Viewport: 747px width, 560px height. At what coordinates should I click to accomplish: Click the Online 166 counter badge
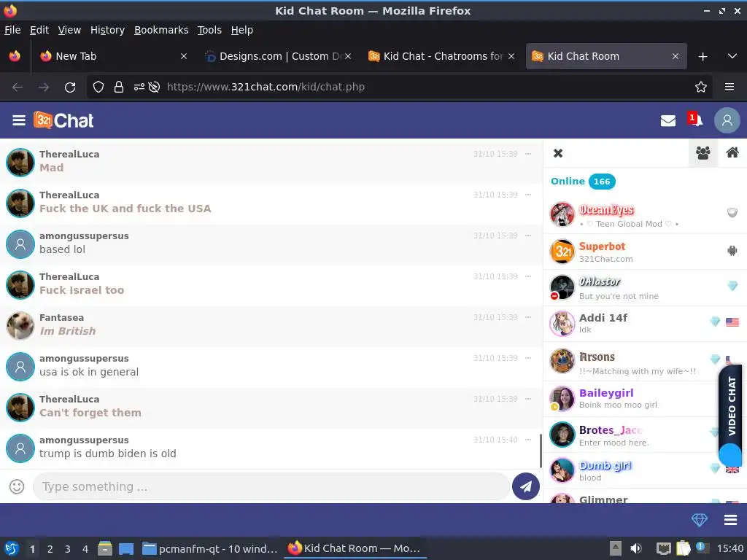pos(602,182)
